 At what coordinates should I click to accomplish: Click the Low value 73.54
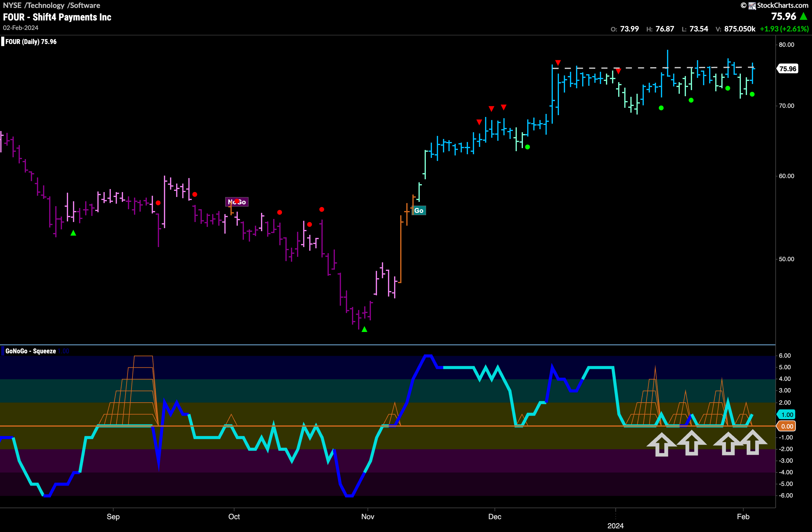699,29
